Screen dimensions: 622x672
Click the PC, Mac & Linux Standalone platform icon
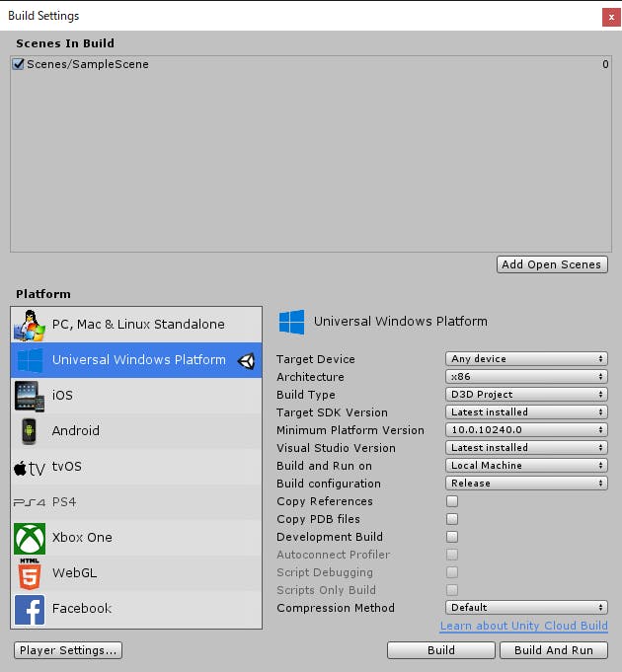30,325
